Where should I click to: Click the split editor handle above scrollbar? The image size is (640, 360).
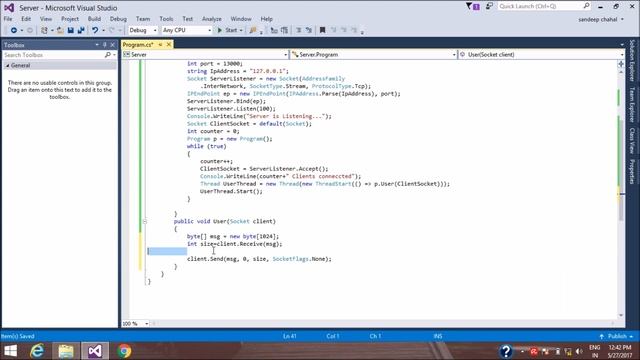[x=621, y=64]
